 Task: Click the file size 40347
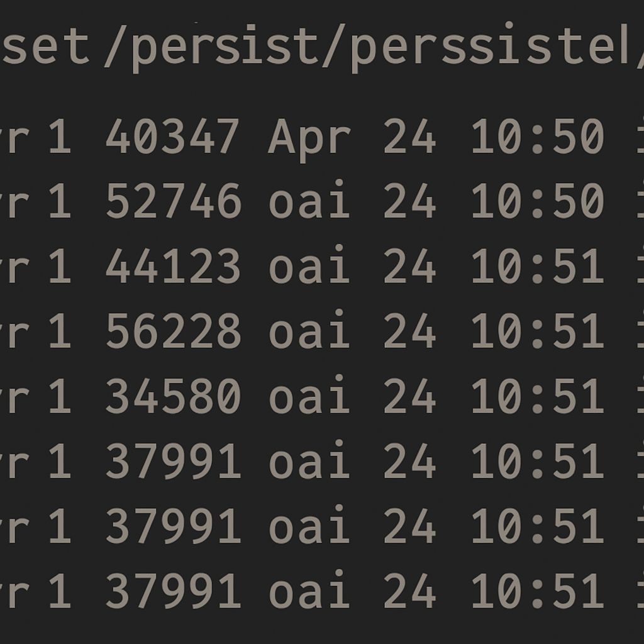point(172,136)
